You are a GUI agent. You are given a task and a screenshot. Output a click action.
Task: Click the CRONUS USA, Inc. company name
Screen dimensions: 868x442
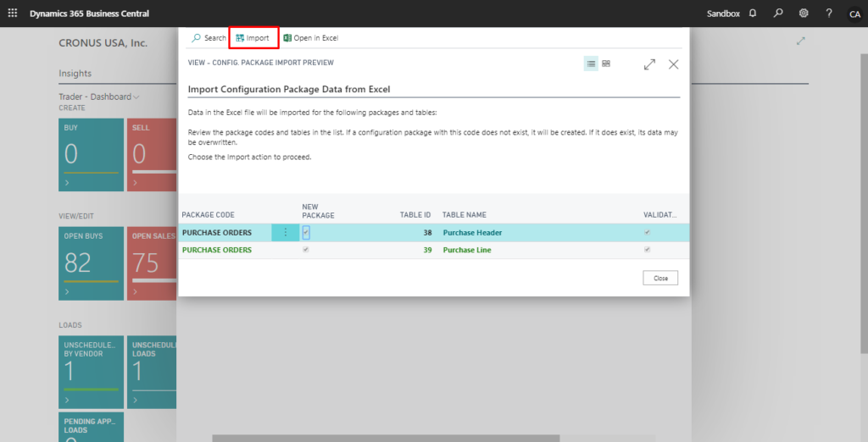[103, 43]
